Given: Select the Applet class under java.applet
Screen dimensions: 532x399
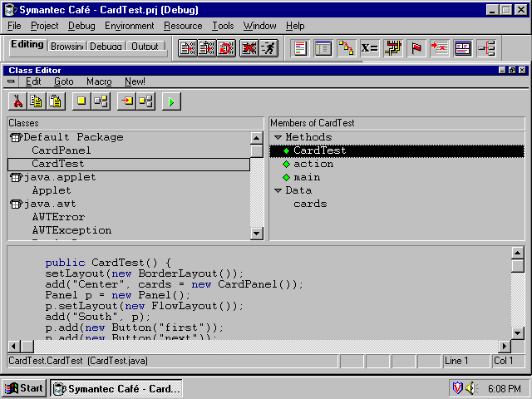Looking at the screenshot, I should coord(52,190).
